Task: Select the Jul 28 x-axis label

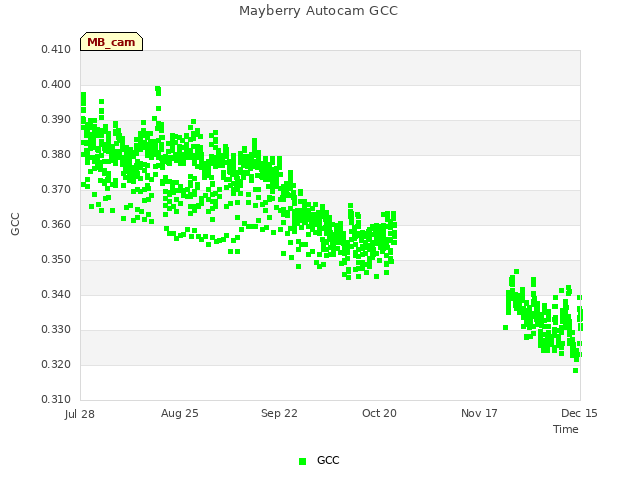Action: [80, 414]
